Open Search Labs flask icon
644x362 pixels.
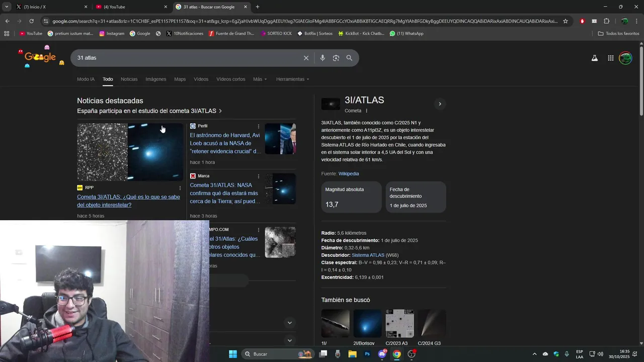595,58
